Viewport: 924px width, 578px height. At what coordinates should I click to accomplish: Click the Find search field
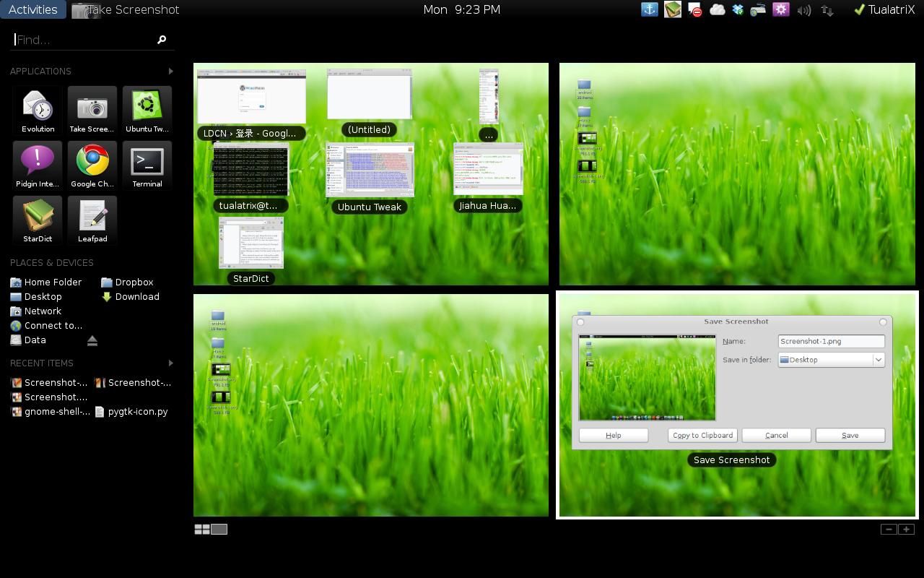pos(83,40)
